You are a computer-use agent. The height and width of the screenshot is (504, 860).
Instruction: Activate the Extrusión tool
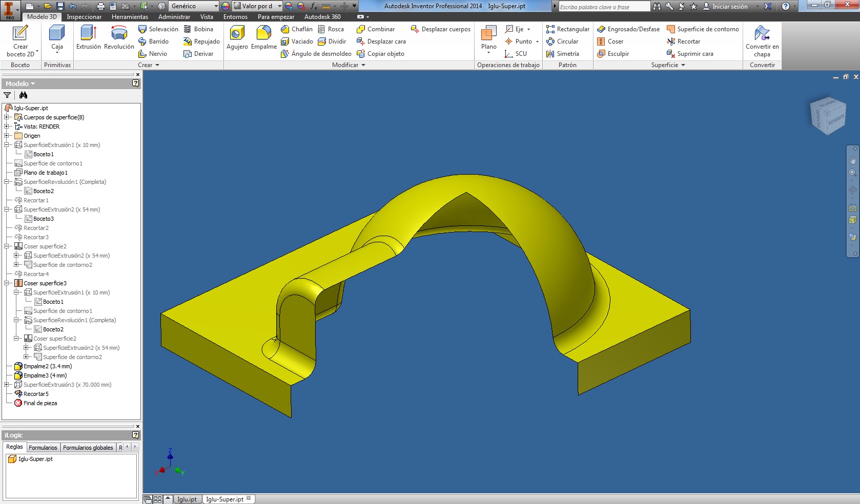click(89, 37)
